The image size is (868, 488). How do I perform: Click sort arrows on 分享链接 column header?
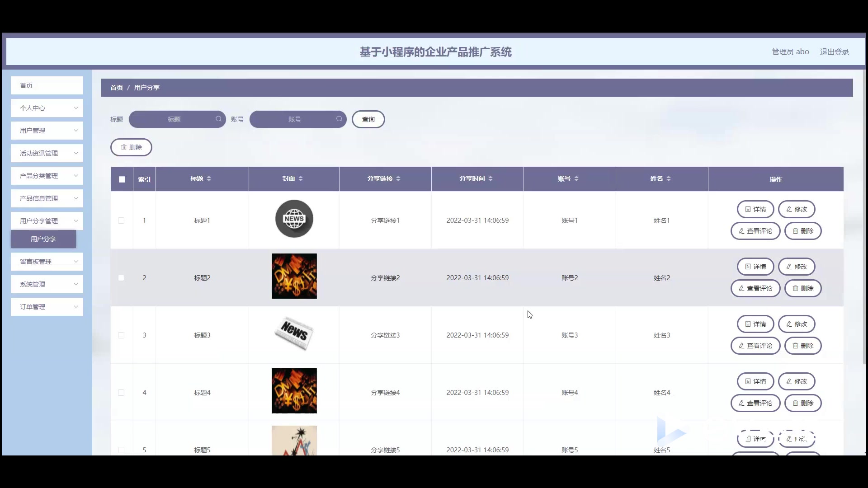click(398, 179)
